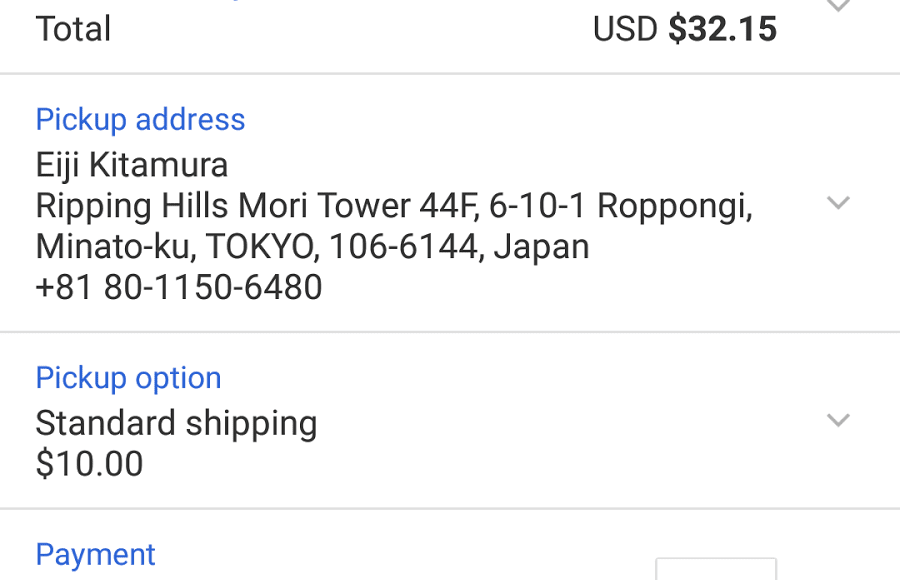
Task: Open address editing via Pickup address chevron
Action: click(838, 203)
